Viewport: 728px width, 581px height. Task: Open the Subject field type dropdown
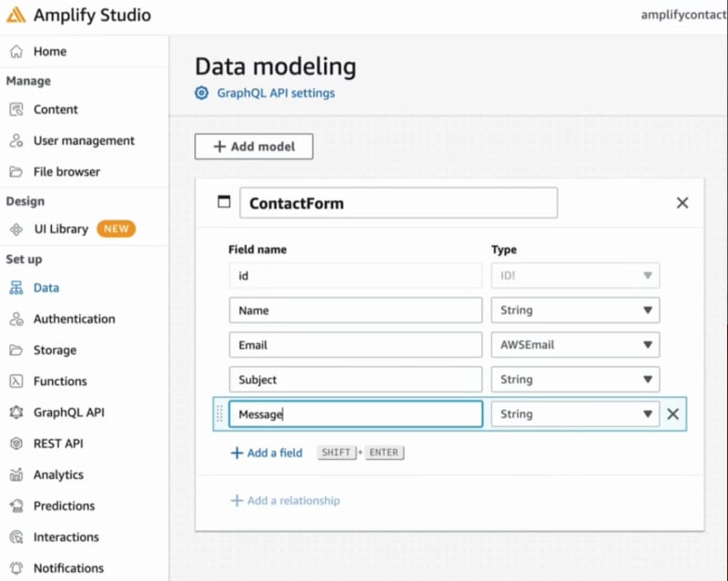[x=575, y=379]
